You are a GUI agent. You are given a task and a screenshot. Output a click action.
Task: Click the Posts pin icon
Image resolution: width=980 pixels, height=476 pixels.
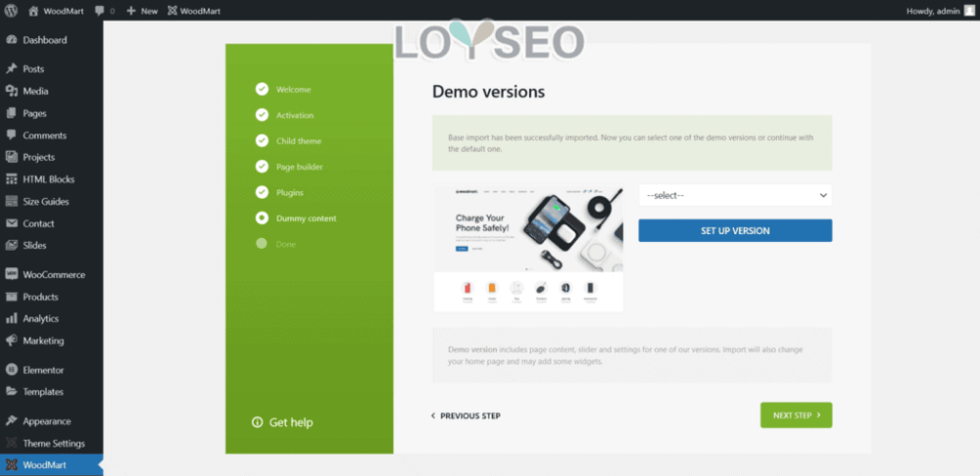pos(11,69)
